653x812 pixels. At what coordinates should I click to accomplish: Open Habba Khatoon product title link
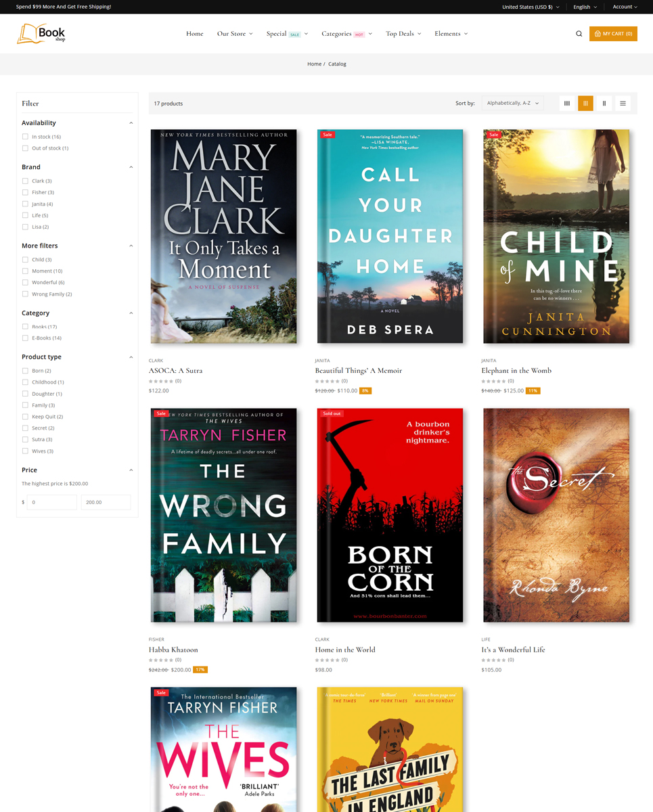click(173, 650)
